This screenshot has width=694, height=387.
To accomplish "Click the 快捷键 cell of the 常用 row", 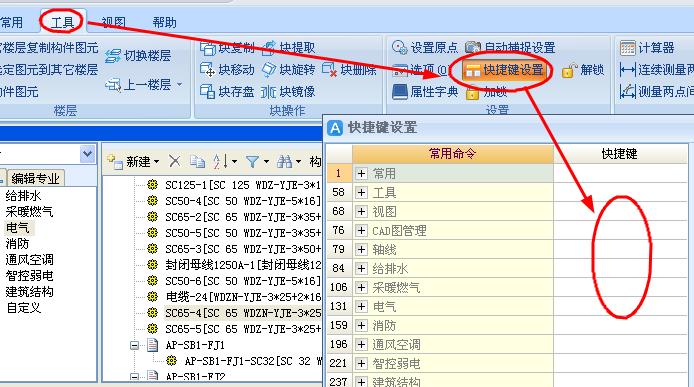I will (620, 174).
